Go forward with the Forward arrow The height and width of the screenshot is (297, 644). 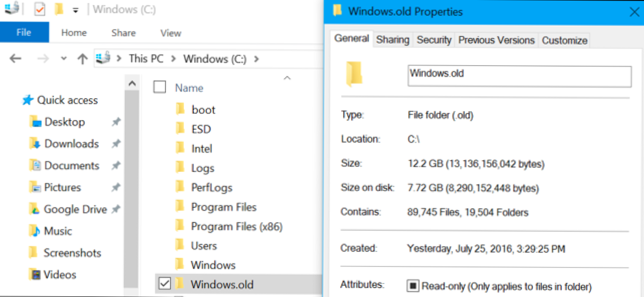tap(44, 59)
